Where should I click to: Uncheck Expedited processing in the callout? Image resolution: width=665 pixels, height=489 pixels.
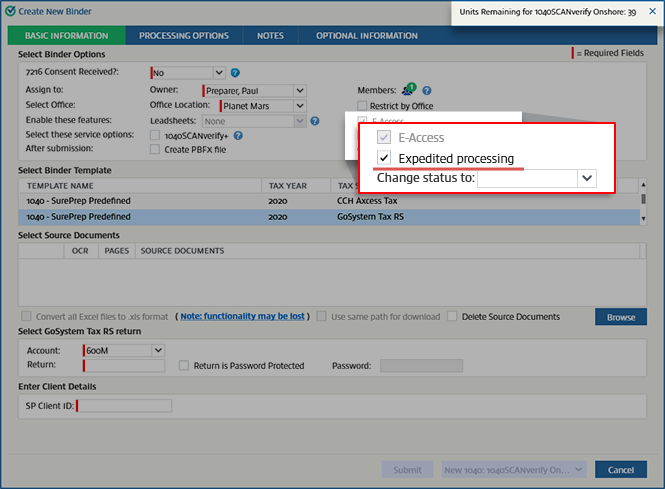(384, 158)
